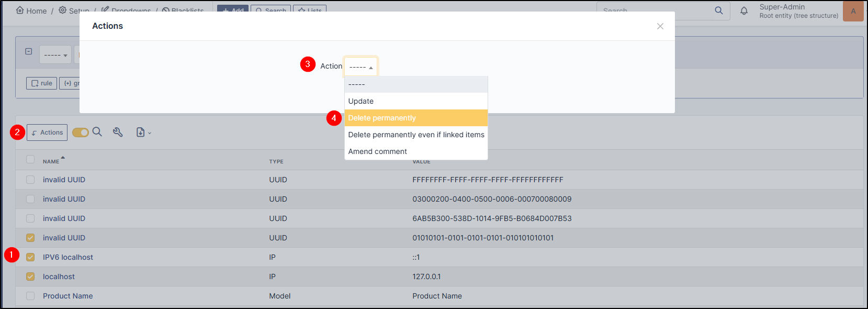Open the export dropdown arrow
Screen dimensions: 868x309
click(150, 133)
